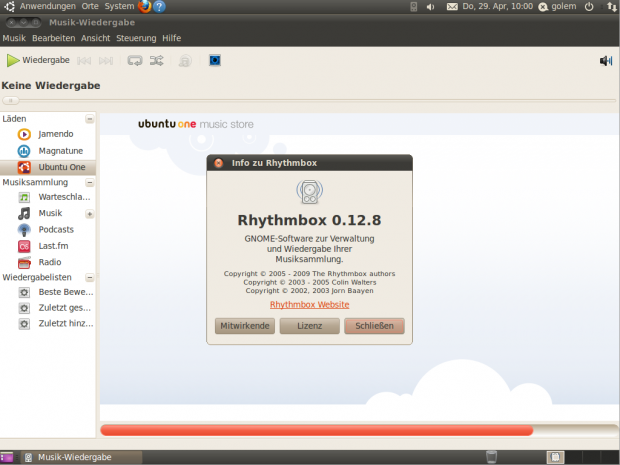Viewport: 620px width, 465px height.
Task: Open the Musik library note icon
Action: [24, 213]
